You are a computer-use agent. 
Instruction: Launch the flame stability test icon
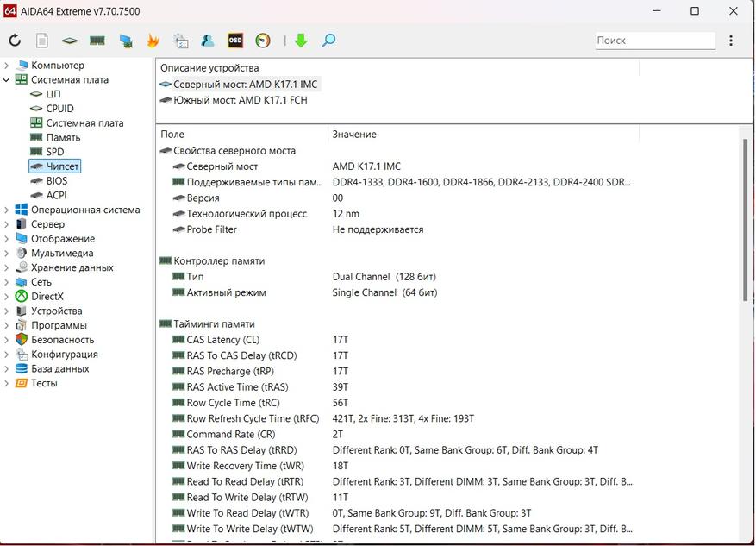153,41
